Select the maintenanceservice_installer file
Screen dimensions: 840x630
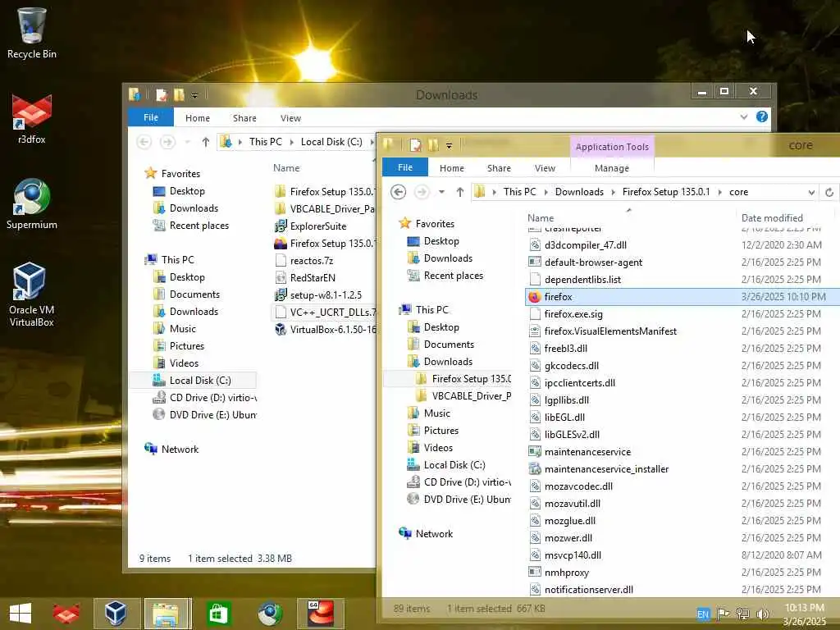pyautogui.click(x=606, y=469)
